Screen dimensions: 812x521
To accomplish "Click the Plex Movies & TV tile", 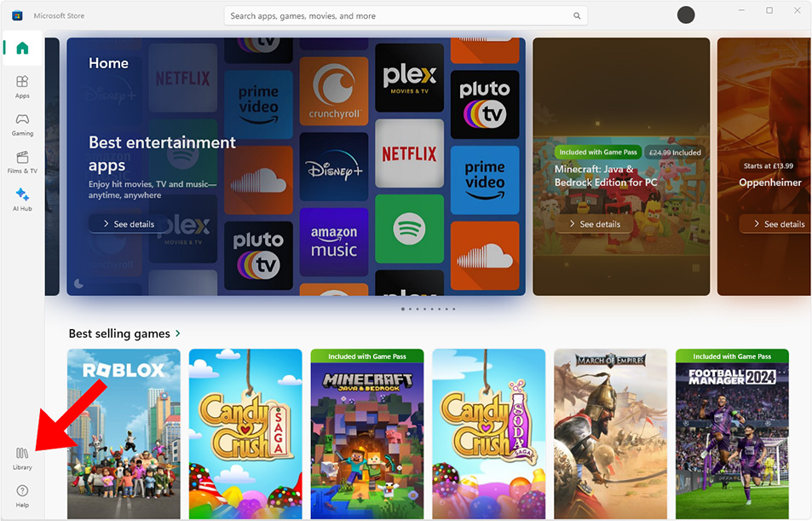I will click(410, 78).
